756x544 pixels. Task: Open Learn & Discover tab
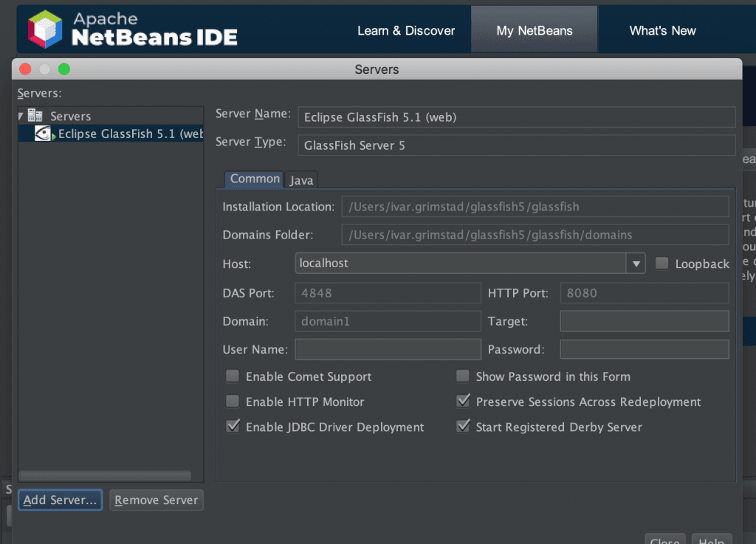pos(406,30)
